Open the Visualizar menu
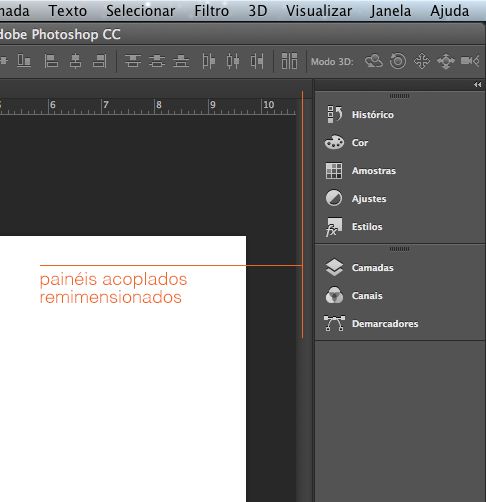Viewport: 486px width, 502px height. tap(319, 11)
